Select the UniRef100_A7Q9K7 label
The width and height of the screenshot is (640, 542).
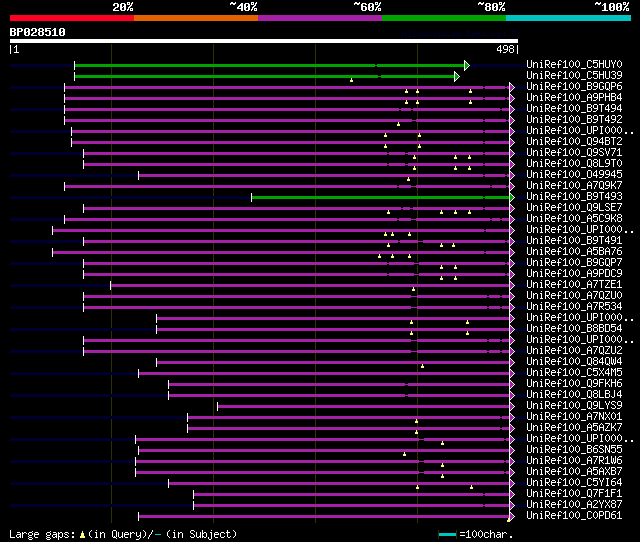coord(574,186)
